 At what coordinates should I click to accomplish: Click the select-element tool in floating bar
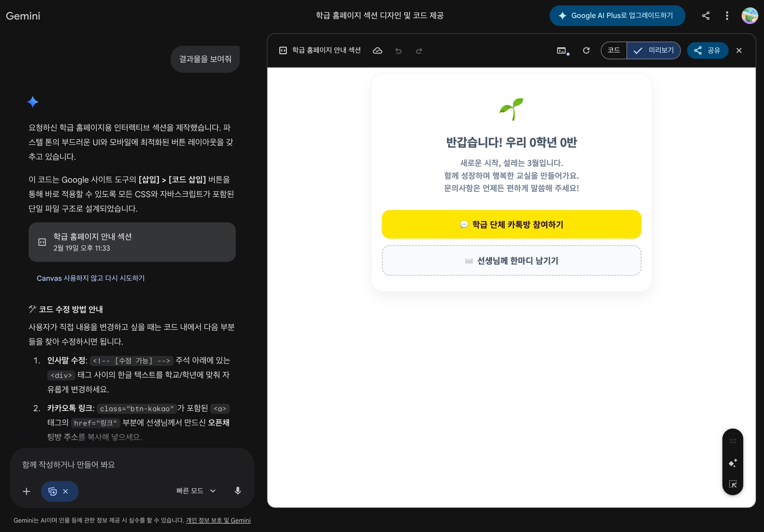pos(733,484)
